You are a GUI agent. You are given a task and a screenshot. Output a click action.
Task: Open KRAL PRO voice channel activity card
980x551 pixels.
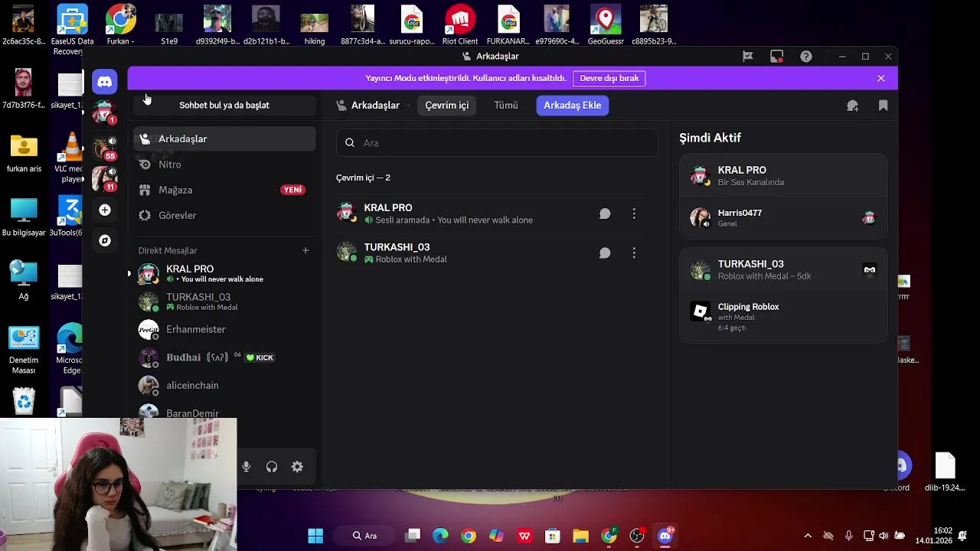(783, 175)
